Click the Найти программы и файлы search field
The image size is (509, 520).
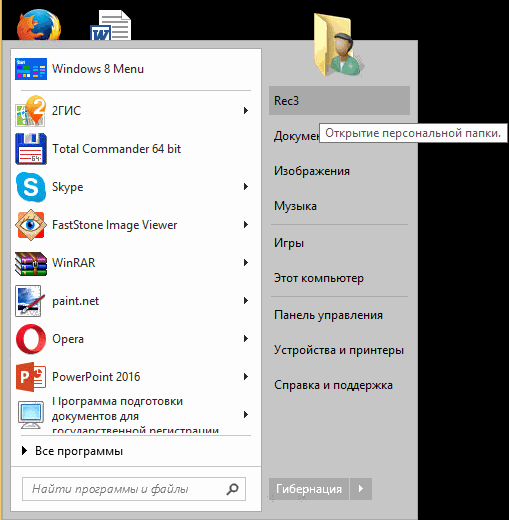(134, 489)
